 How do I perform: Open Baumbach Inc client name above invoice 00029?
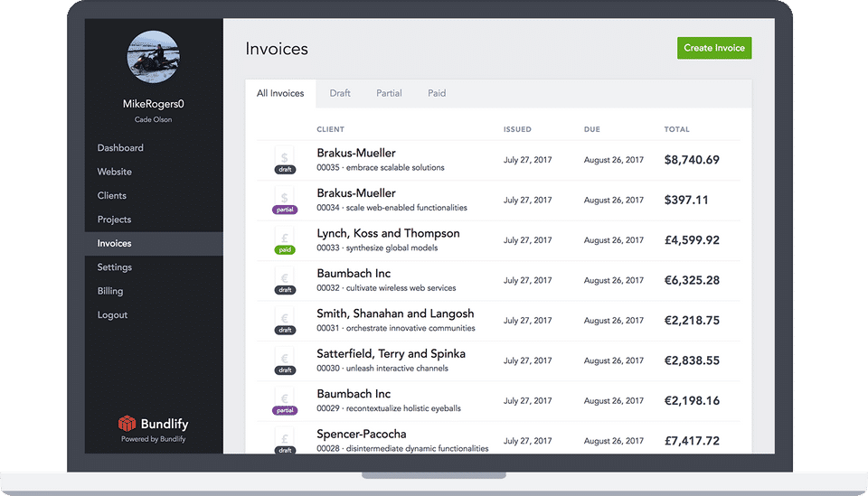(354, 394)
